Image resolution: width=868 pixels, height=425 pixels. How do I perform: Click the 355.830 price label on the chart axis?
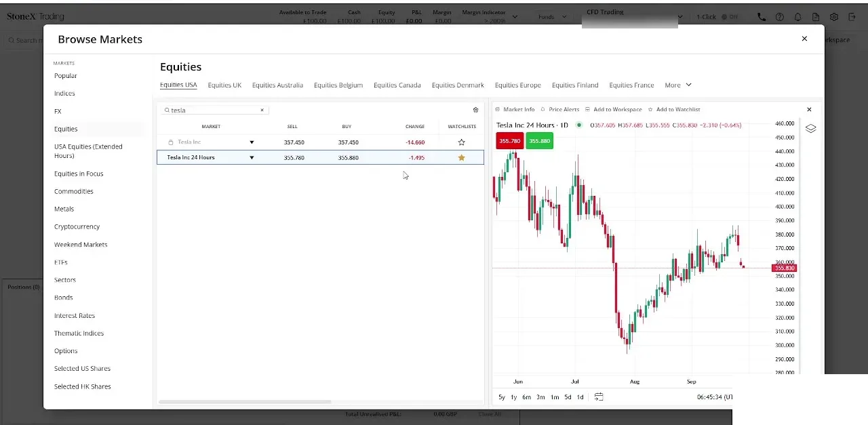tap(784, 268)
